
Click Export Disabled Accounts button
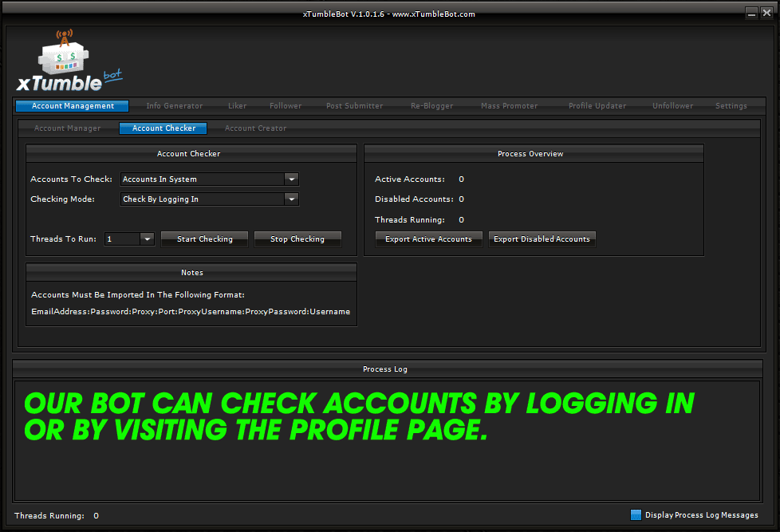pos(542,239)
